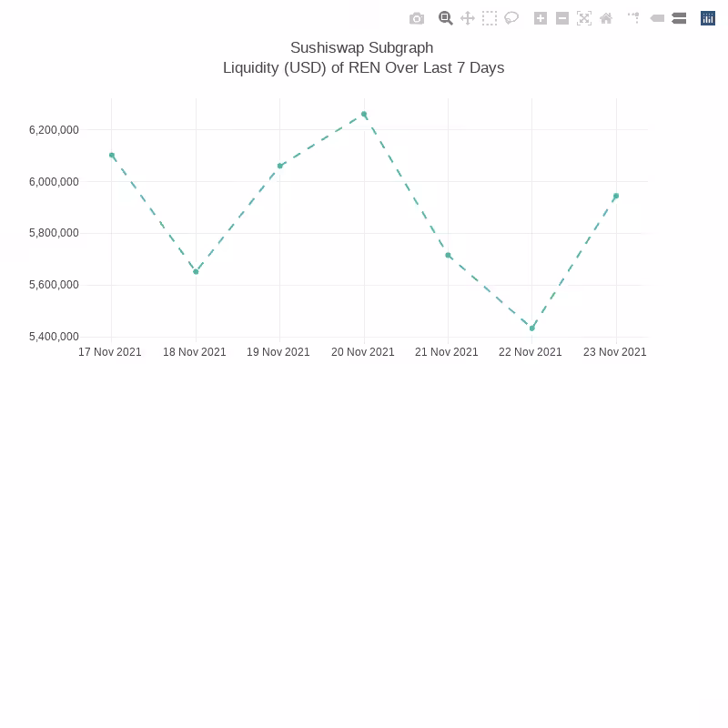Viewport: 728px width, 728px height.
Task: Click 19 Nov 2021 data point
Action: pyautogui.click(x=280, y=166)
